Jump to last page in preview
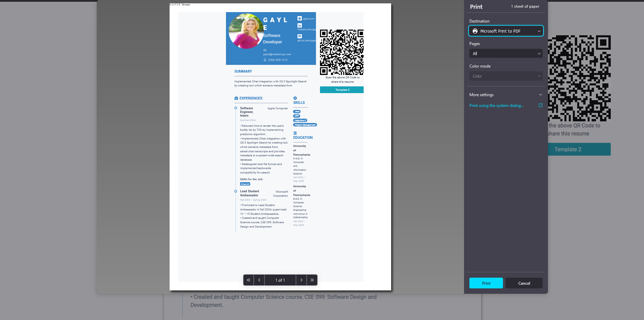The image size is (644, 320). (312, 280)
